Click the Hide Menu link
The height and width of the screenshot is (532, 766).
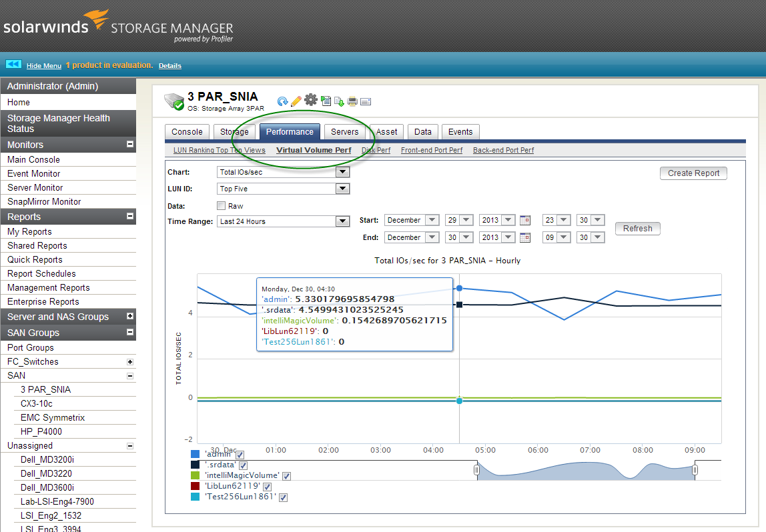click(x=44, y=66)
